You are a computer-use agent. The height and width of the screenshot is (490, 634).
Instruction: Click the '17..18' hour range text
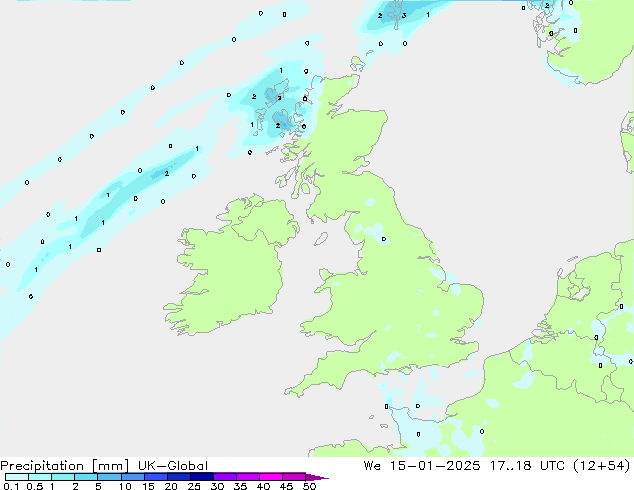tap(510, 466)
